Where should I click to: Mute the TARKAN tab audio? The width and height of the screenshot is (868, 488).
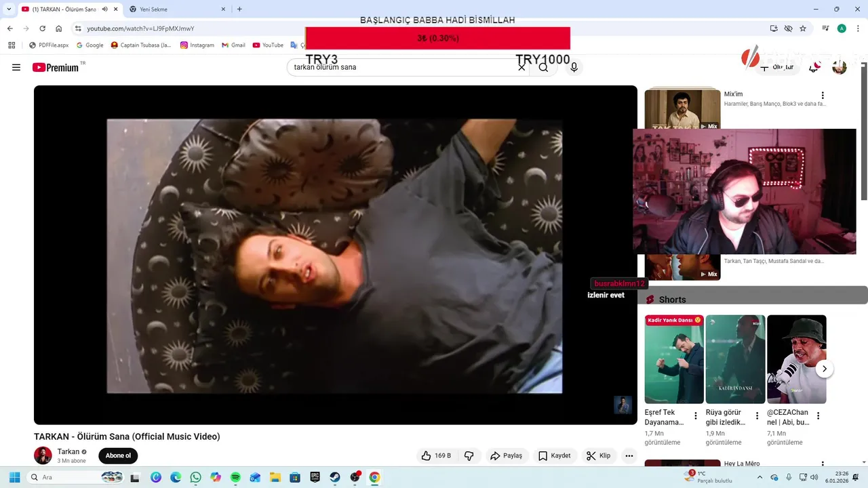pos(105,9)
